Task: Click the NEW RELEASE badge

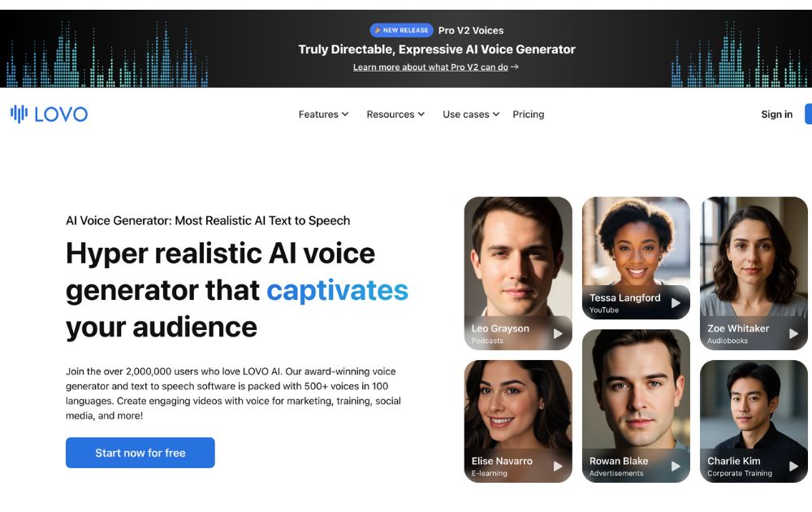Action: click(x=401, y=29)
